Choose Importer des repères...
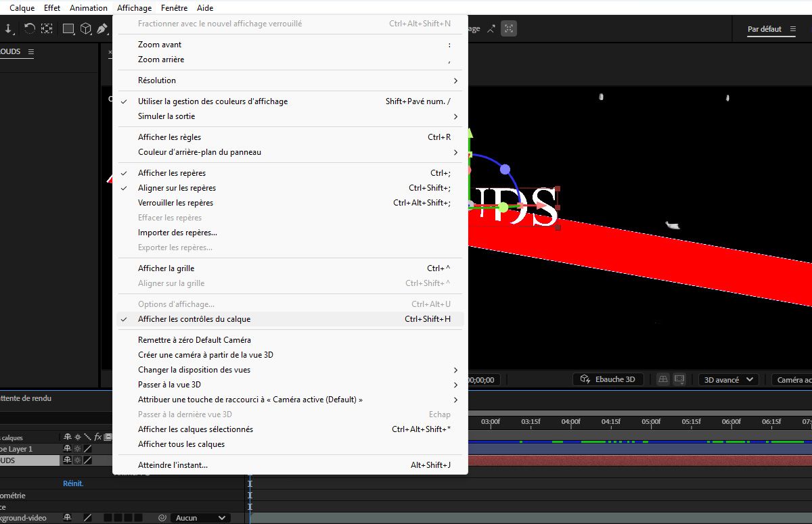Image resolution: width=812 pixels, height=524 pixels. tap(290, 233)
